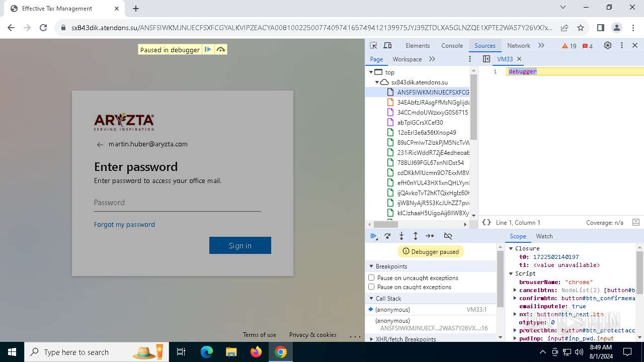The width and height of the screenshot is (644, 362).
Task: Open Firefox from the taskbar
Action: coord(256,352)
